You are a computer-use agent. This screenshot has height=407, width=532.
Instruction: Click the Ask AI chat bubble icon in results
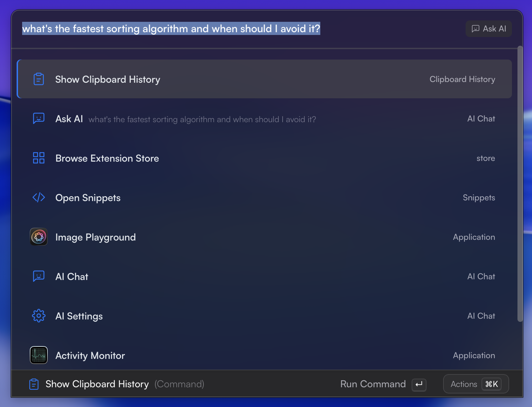[39, 119]
